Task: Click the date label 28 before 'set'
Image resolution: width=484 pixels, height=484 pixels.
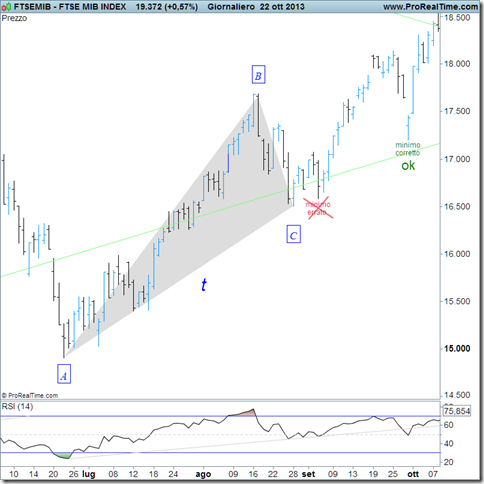Action: [x=293, y=474]
